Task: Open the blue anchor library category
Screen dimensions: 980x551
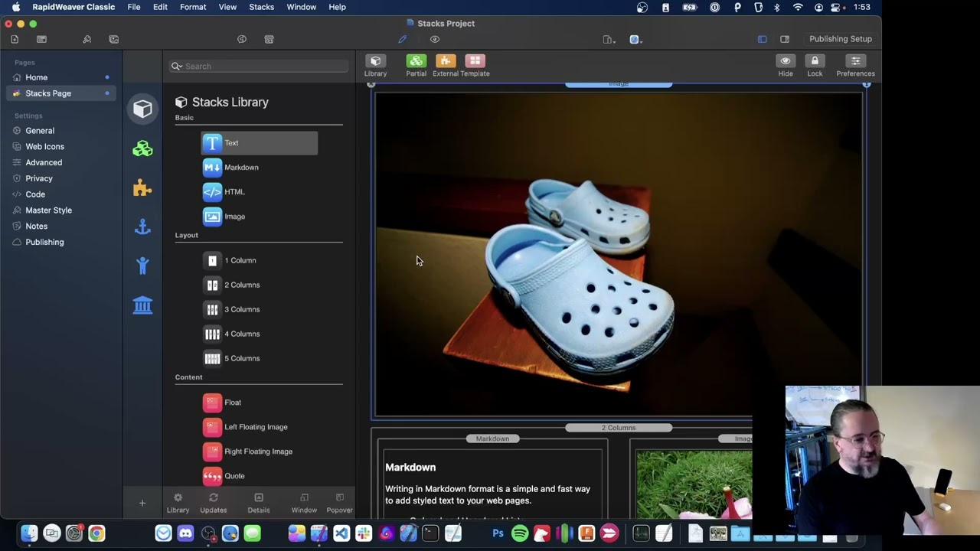Action: pyautogui.click(x=142, y=227)
